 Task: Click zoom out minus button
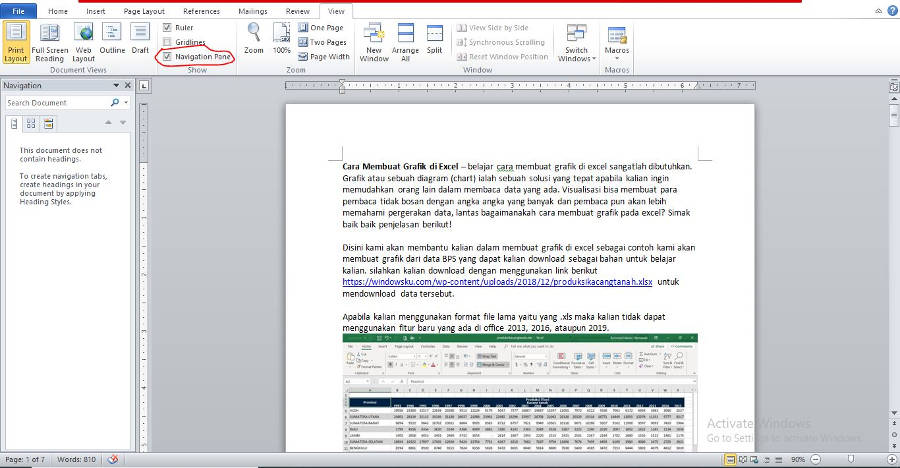pos(816,459)
